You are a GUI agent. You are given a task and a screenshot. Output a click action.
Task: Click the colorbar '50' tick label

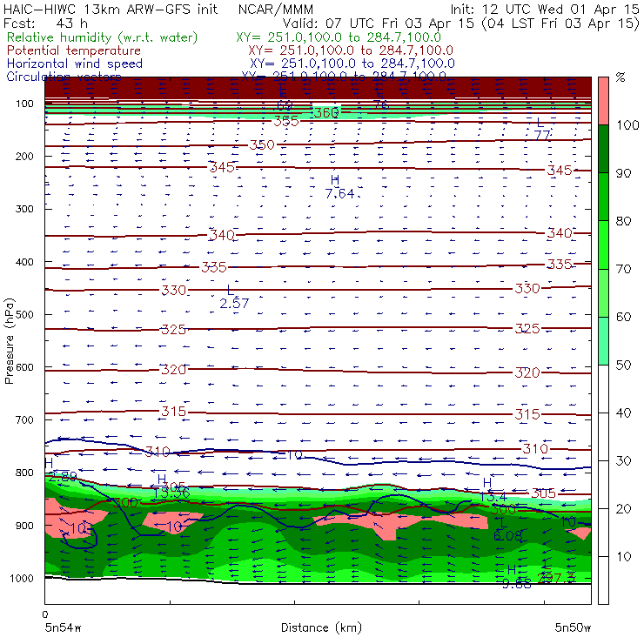point(623,366)
